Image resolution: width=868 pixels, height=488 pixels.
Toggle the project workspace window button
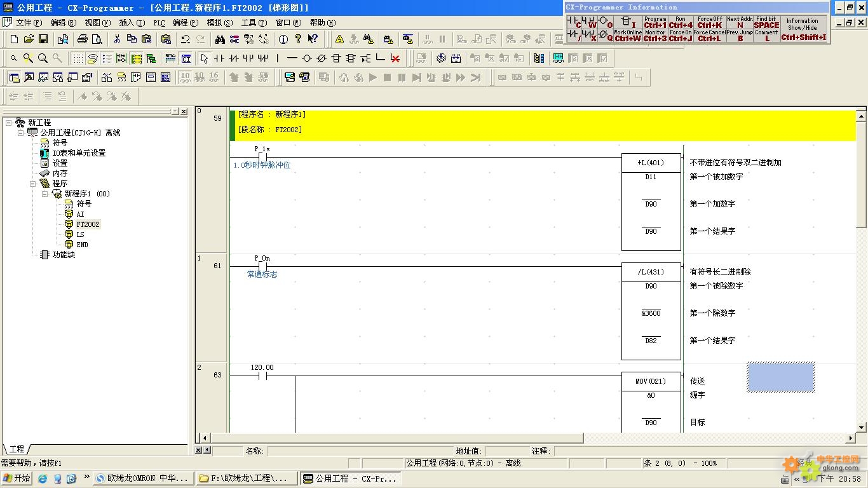pos(13,78)
